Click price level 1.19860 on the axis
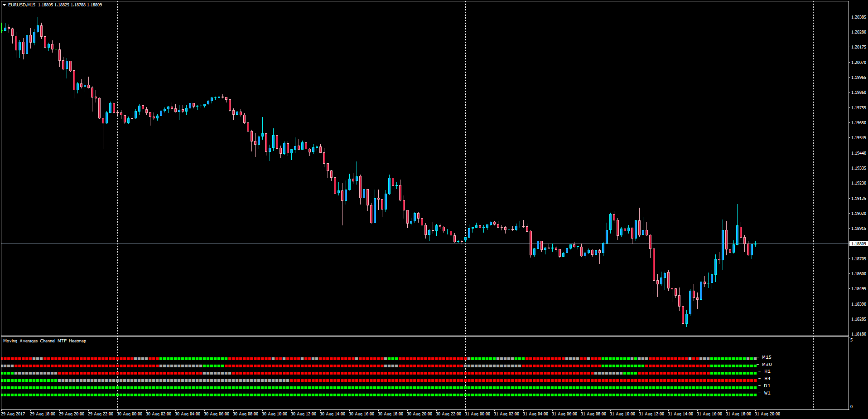868x419 pixels. pos(859,93)
